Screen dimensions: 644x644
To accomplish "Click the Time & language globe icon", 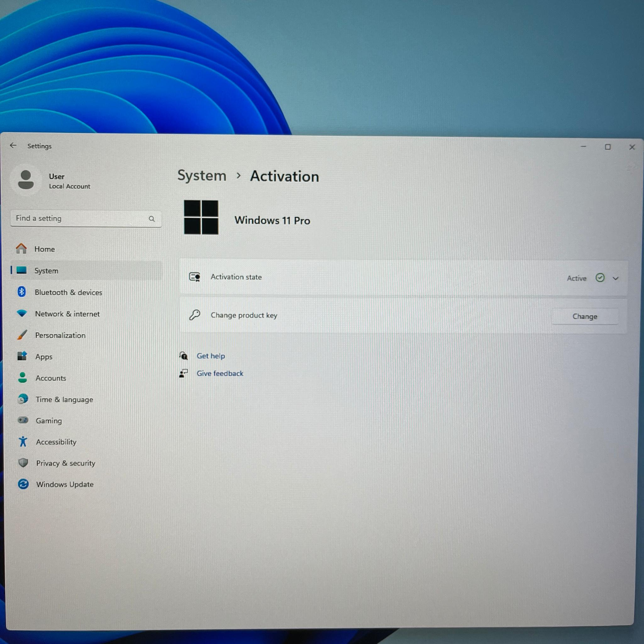I will [23, 399].
